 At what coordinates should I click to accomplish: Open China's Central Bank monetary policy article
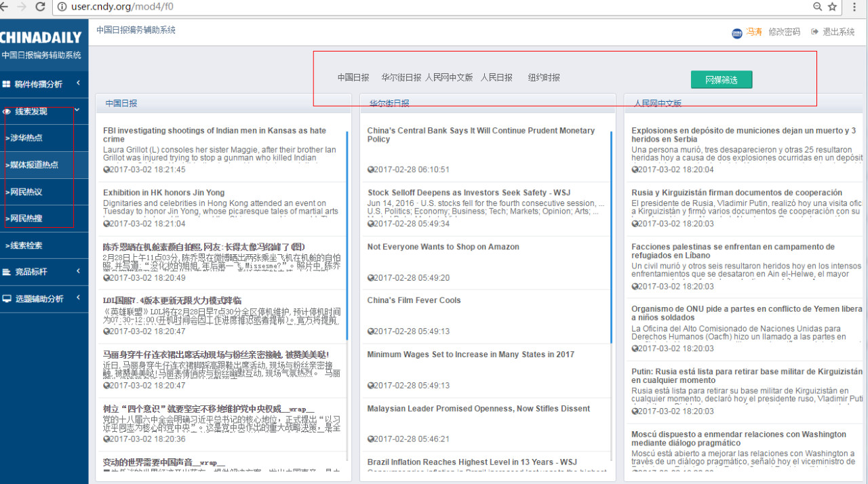pyautogui.click(x=481, y=135)
